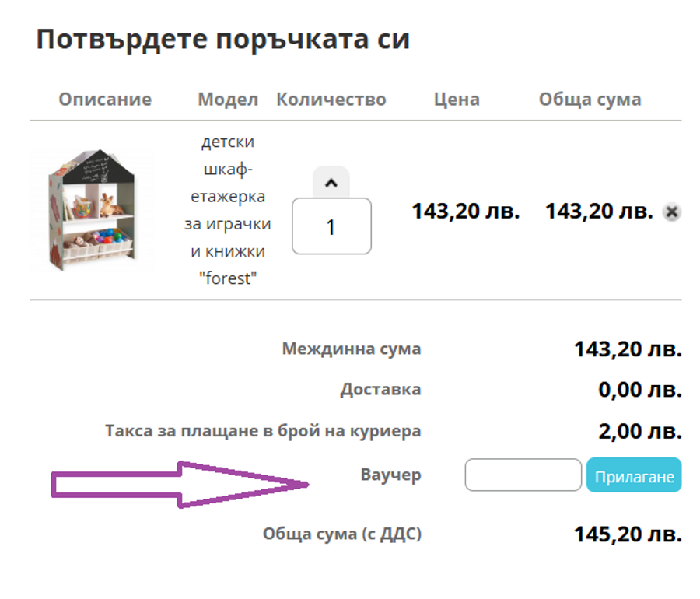Screen dimensions: 700x599
Task: Remove the "forest" cabinet from the order
Action: click(x=670, y=211)
